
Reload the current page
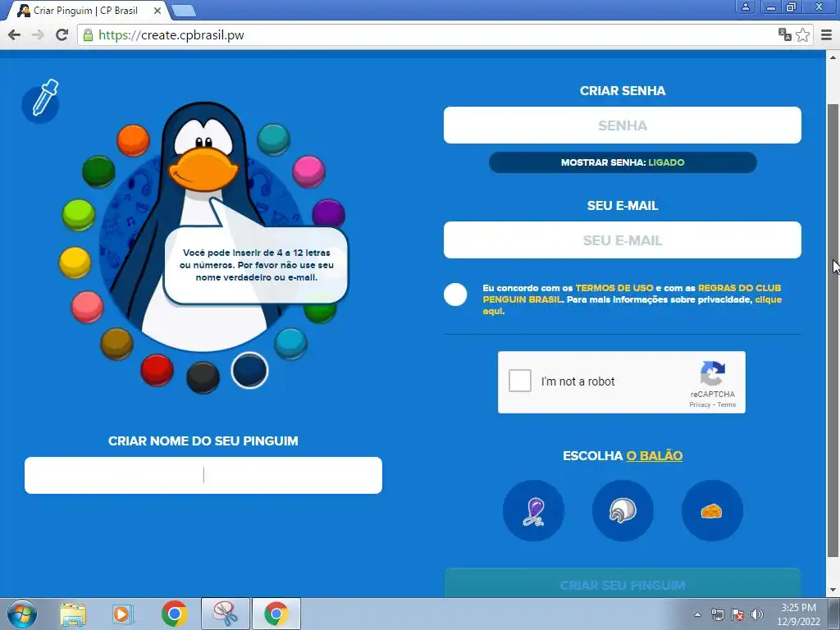click(62, 34)
